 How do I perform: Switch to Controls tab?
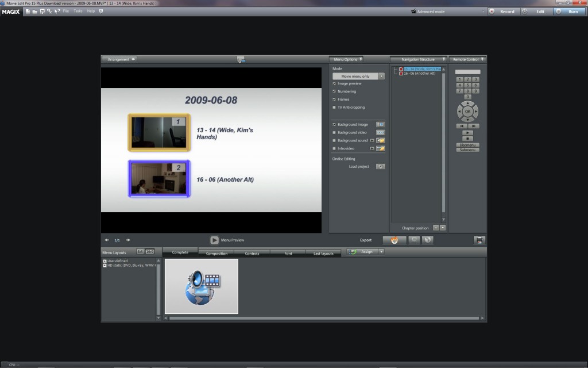tap(252, 253)
